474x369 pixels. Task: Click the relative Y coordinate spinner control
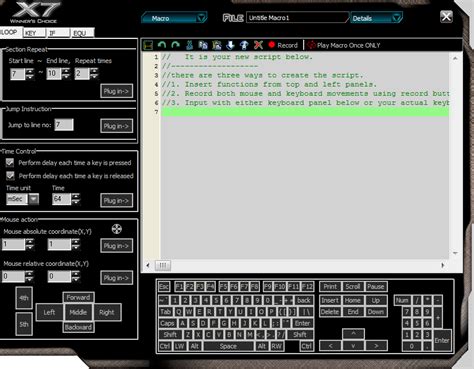tap(76, 276)
